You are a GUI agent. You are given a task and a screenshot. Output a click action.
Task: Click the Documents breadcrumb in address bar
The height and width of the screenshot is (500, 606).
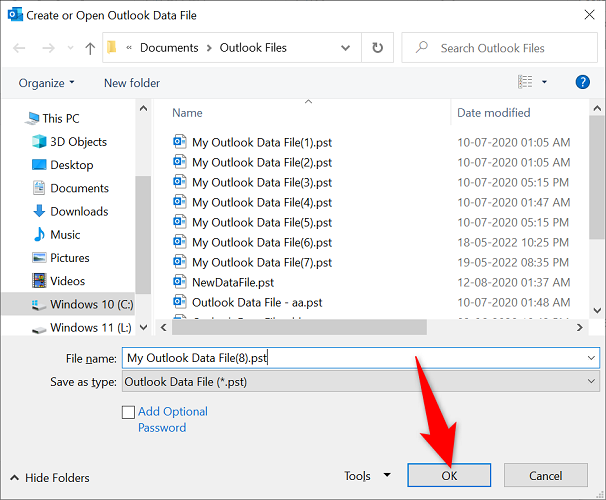click(169, 48)
